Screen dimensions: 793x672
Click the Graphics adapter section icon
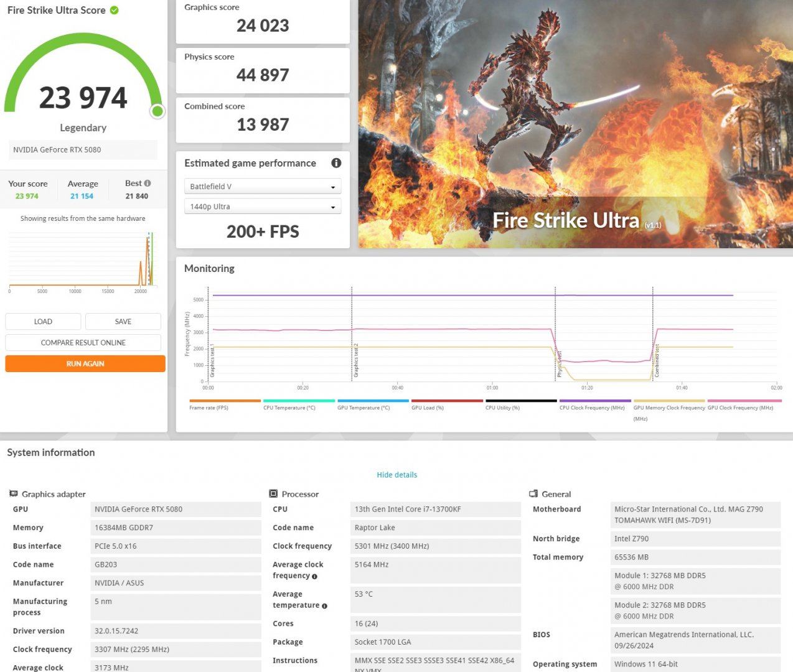[13, 493]
